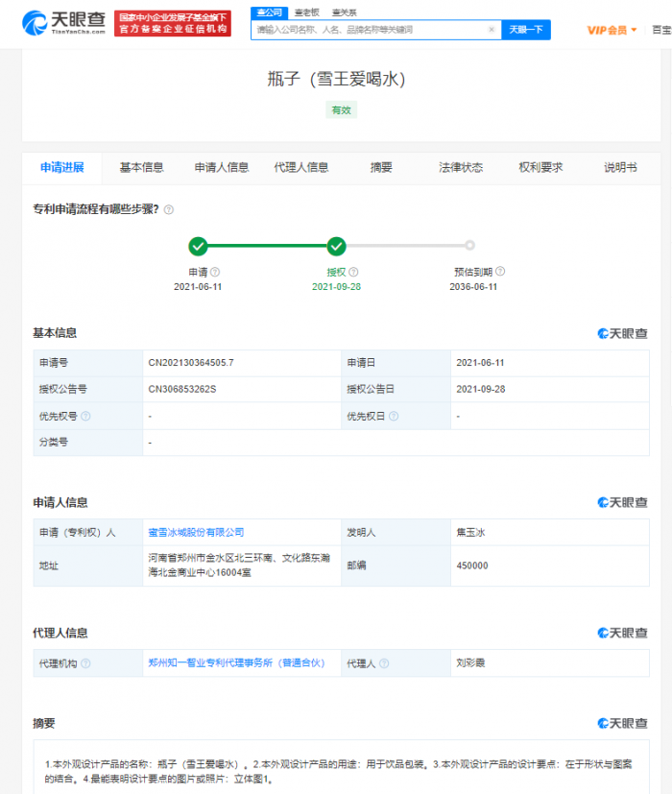The image size is (672, 794).
Task: Select the grant date 2021-09-28 table cell
Action: (x=550, y=390)
